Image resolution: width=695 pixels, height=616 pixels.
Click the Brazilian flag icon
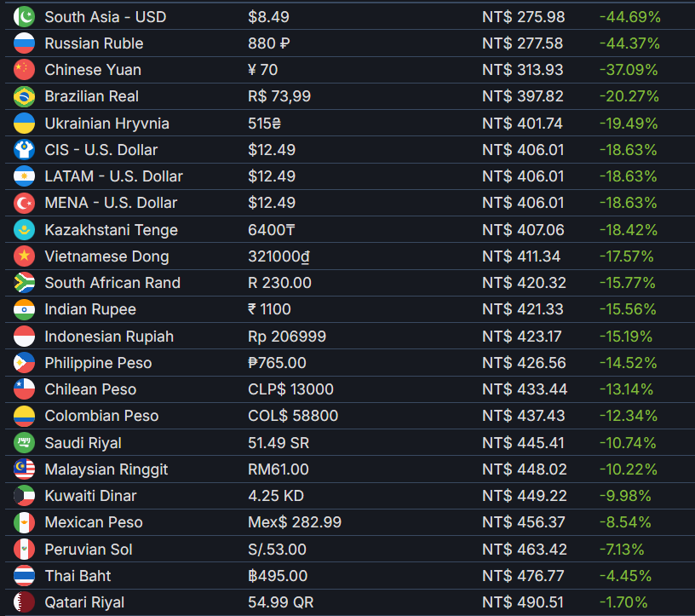click(x=24, y=96)
